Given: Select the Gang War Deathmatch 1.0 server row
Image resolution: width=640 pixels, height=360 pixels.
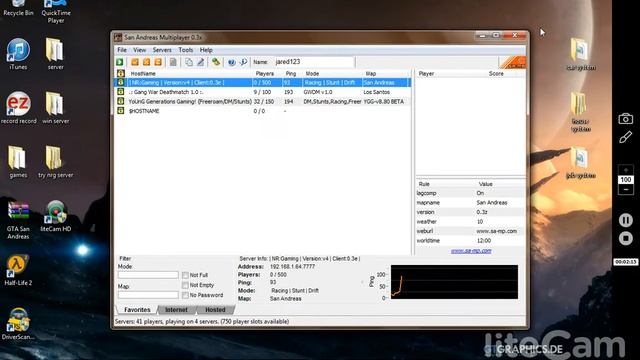Looking at the screenshot, I should (262, 92).
